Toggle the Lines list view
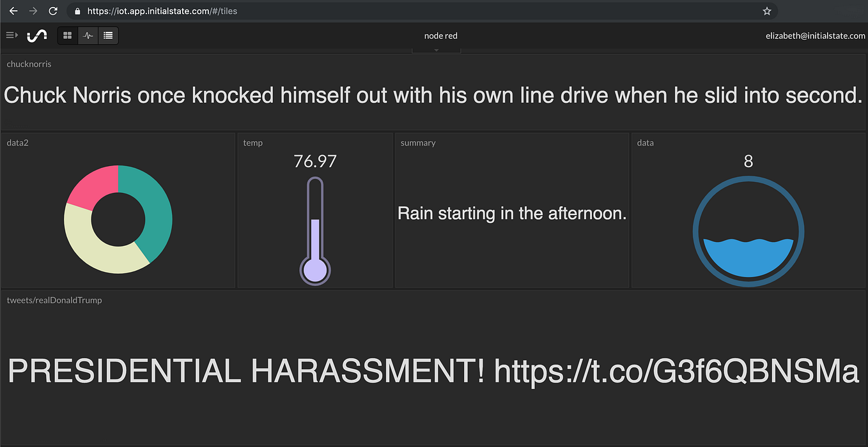Screen dimensions: 868x447 [107, 35]
